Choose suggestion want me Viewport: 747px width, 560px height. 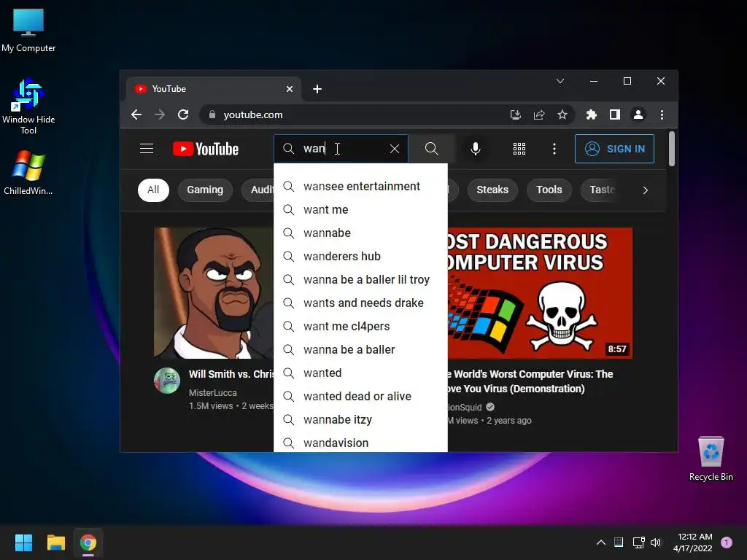(360, 209)
